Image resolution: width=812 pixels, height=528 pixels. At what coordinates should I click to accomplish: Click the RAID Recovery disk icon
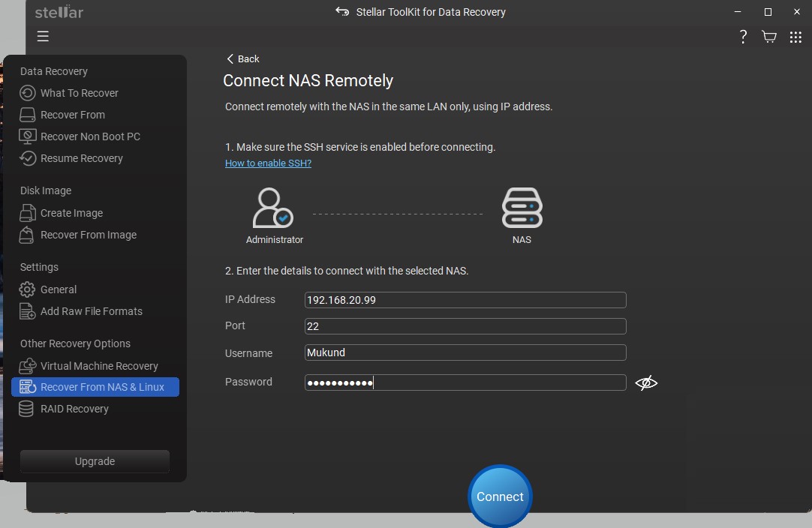coord(27,409)
